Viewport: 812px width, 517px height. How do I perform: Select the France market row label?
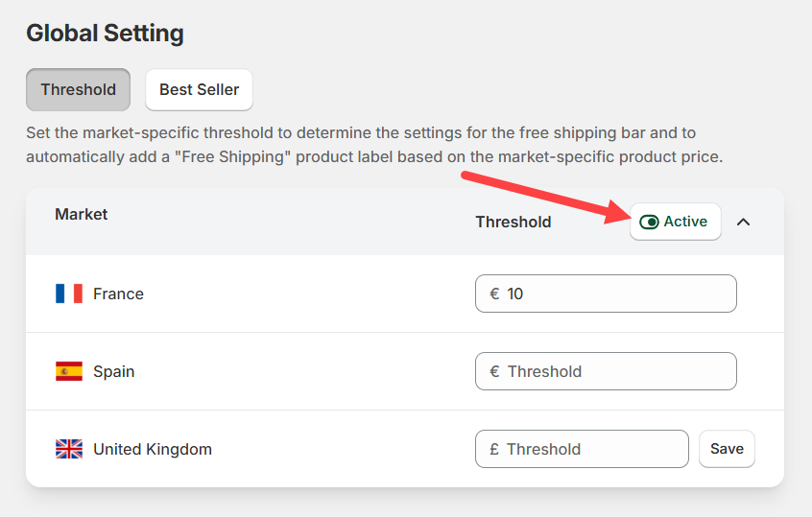[x=118, y=294]
